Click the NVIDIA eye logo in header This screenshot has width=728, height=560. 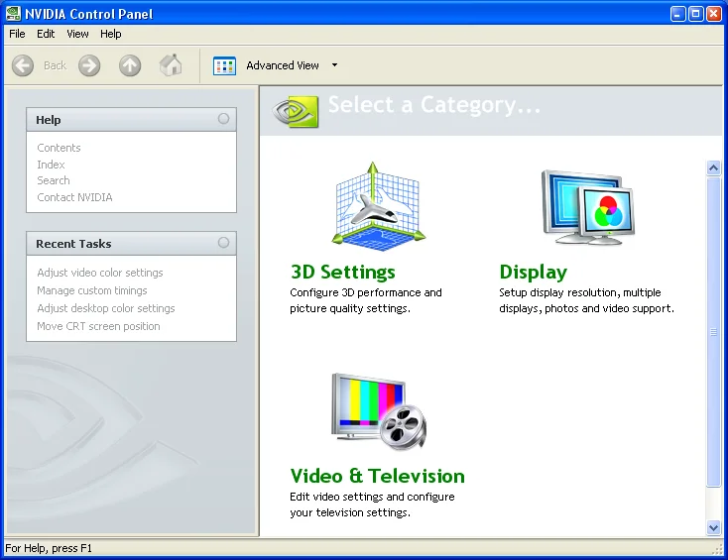tap(296, 111)
